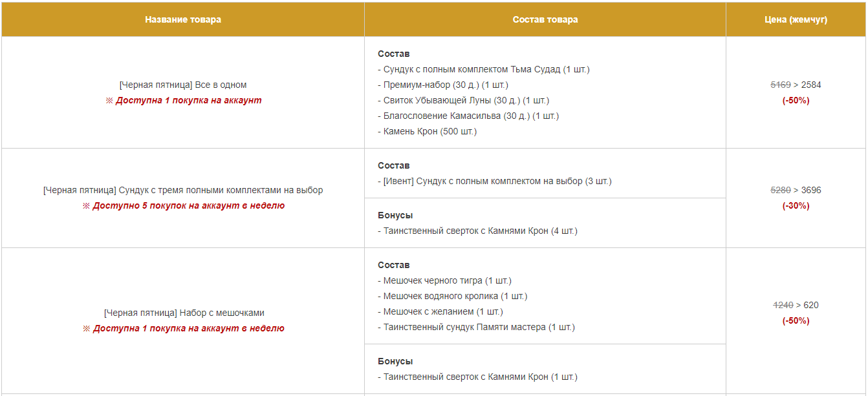Viewport: 868px width, 396px height.
Task: Click the 'Камень Крон (500 шт.)' item line
Action: click(x=427, y=131)
